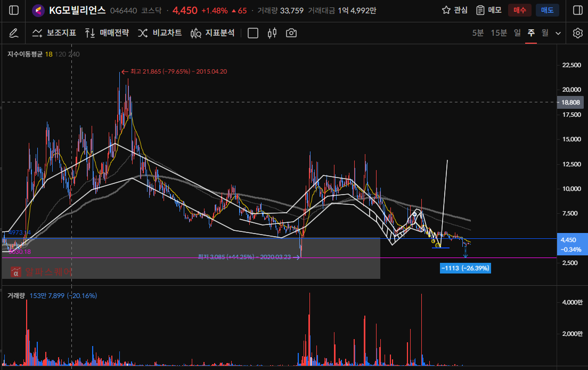Viewport: 588px width, 370px height.
Task: Click the 거래량 volume indicator label
Action: 16,296
